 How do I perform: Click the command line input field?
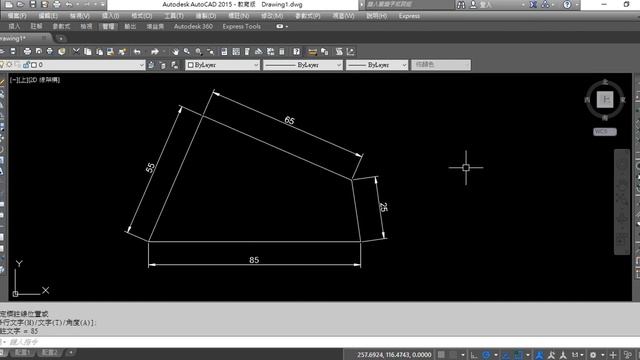click(x=320, y=342)
